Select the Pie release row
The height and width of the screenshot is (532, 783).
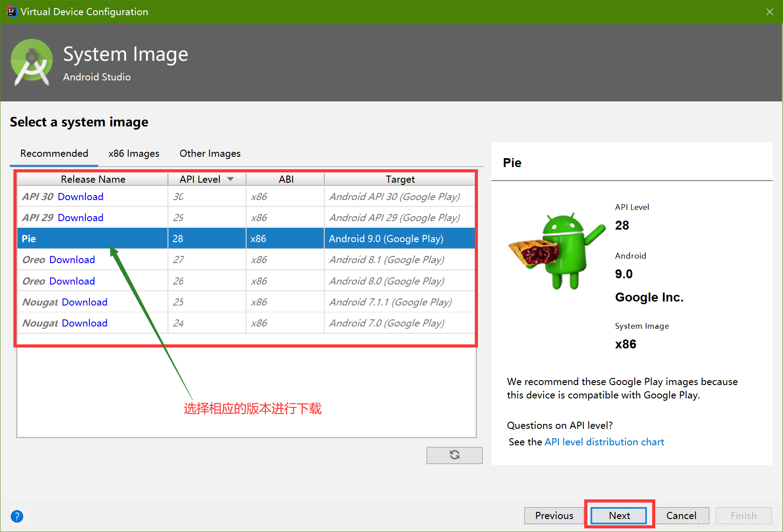click(x=246, y=239)
